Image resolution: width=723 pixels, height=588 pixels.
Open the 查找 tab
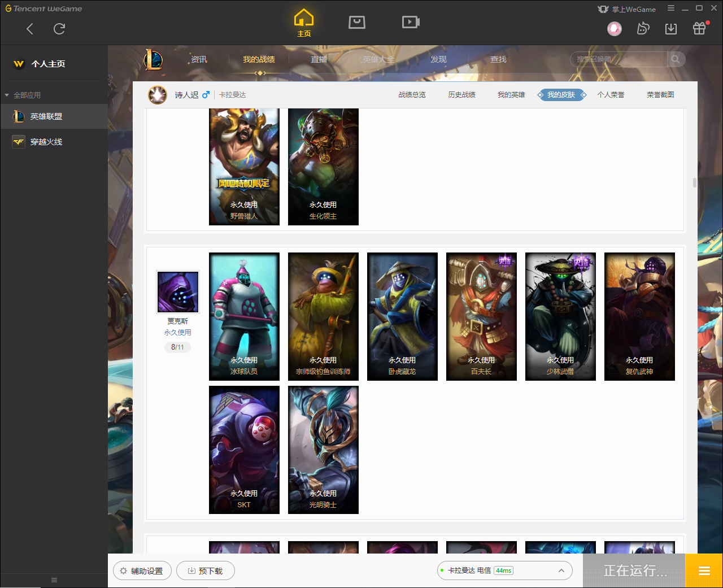498,59
